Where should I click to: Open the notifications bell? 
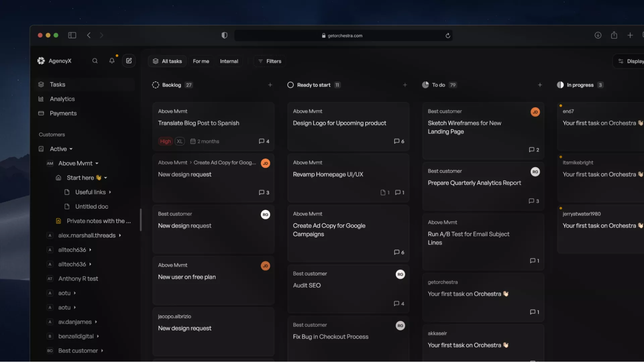point(112,61)
